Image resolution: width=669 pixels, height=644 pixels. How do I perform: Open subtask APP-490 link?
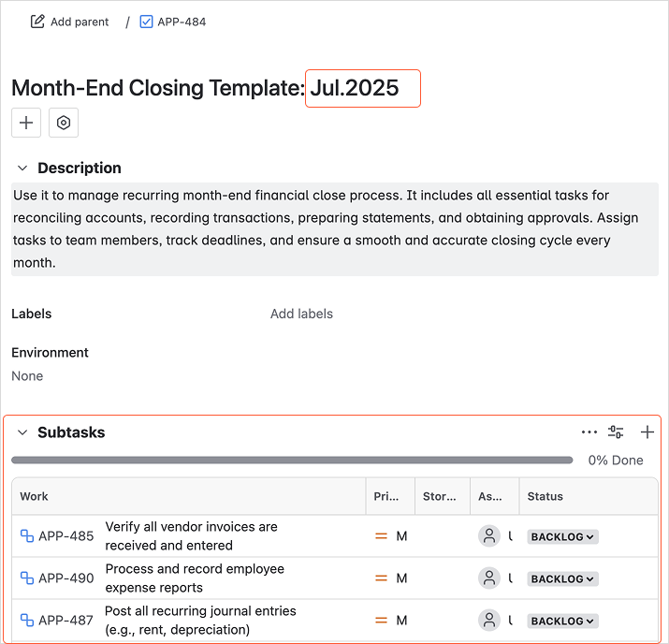(66, 578)
